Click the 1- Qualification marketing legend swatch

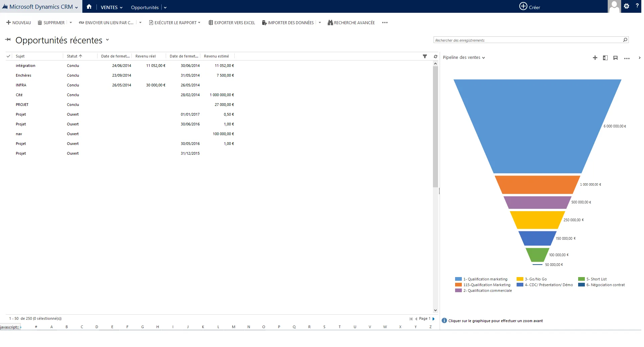[x=458, y=279]
